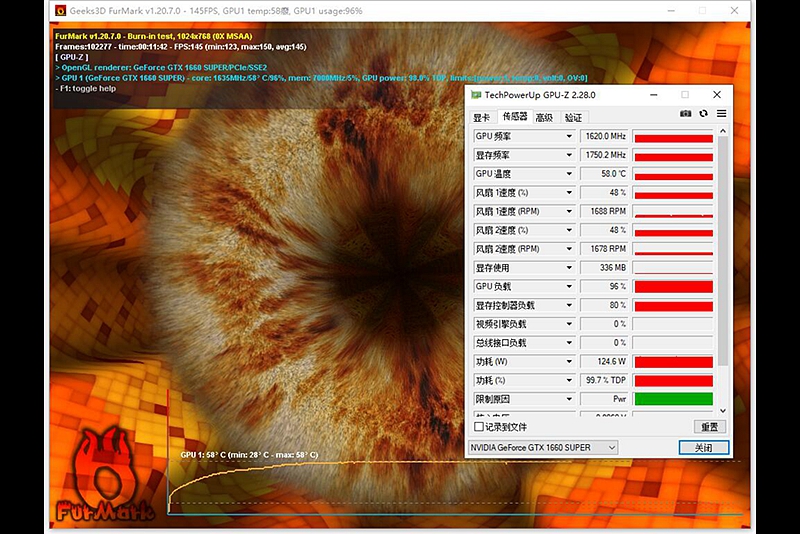Expand the GPU 频率 sensor dropdown
The image size is (800, 534).
coord(569,136)
